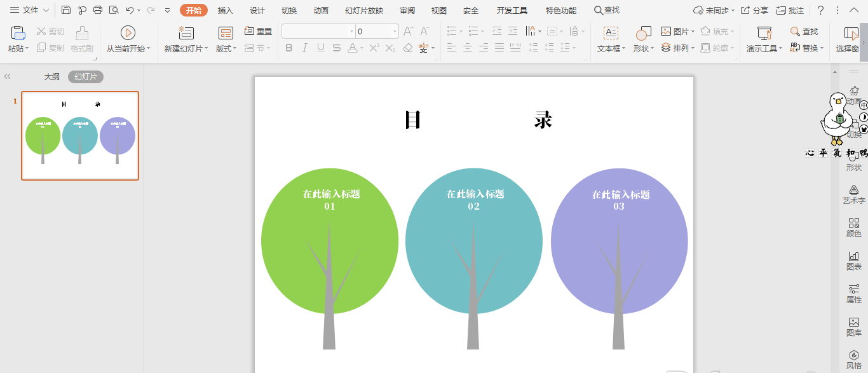Click the Save icon in quick access bar
Viewport: 868px width, 373px height.
point(66,10)
